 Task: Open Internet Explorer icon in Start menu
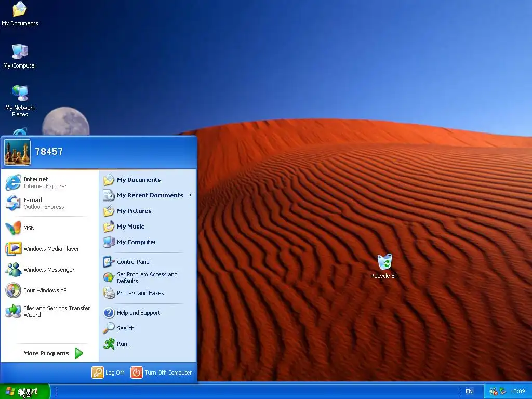(x=13, y=182)
